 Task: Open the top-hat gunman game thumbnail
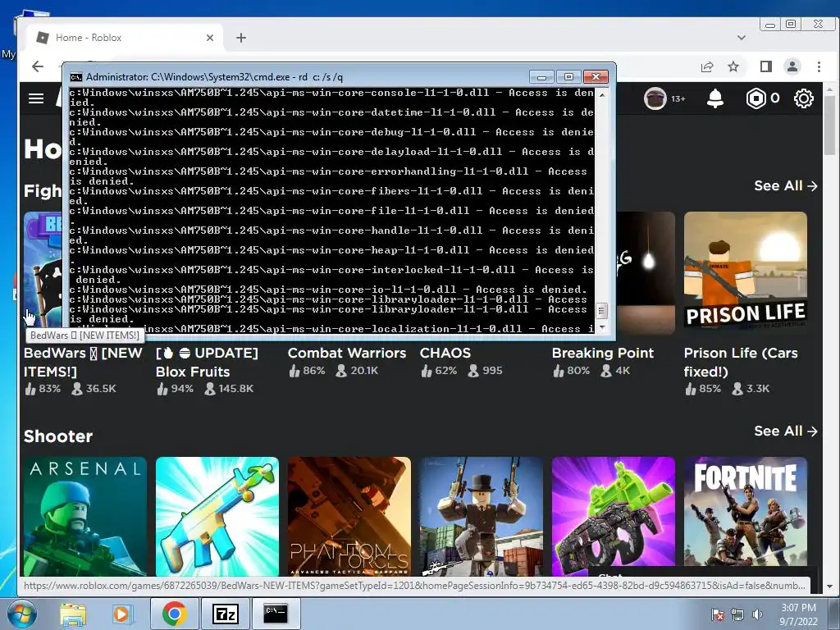pyautogui.click(x=481, y=517)
